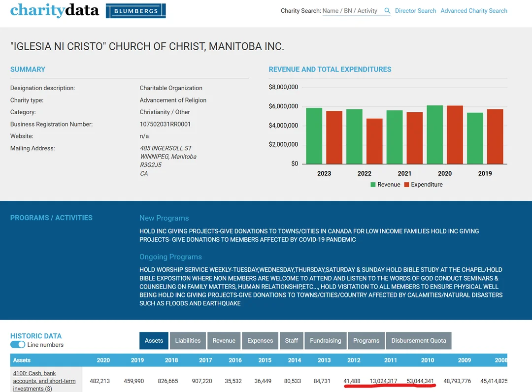Click the 4100 Cash bank accounts link
532x392 pixels.
click(44, 381)
